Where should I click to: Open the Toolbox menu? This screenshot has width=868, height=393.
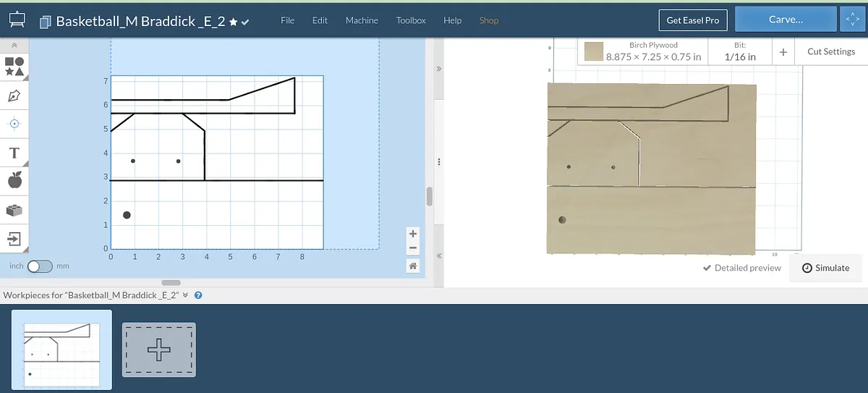411,20
